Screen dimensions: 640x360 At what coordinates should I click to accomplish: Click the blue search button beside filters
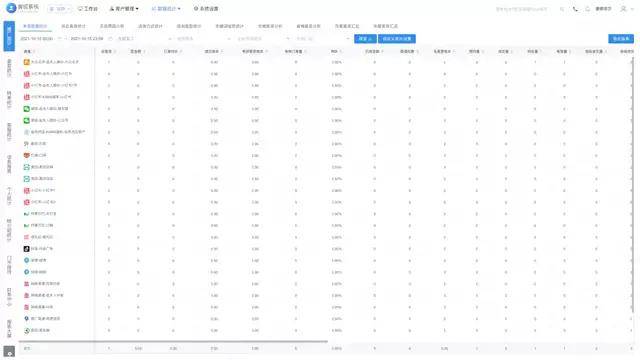365,39
